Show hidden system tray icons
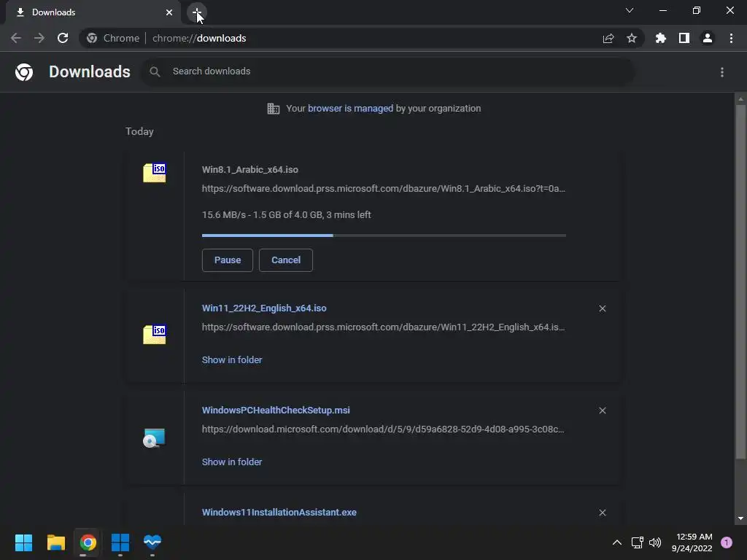 617,542
